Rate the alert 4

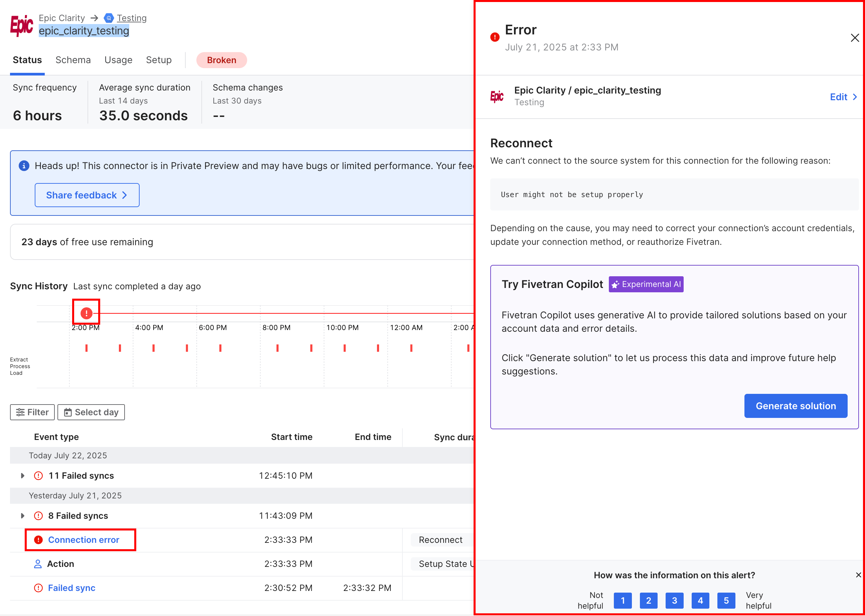pos(700,600)
